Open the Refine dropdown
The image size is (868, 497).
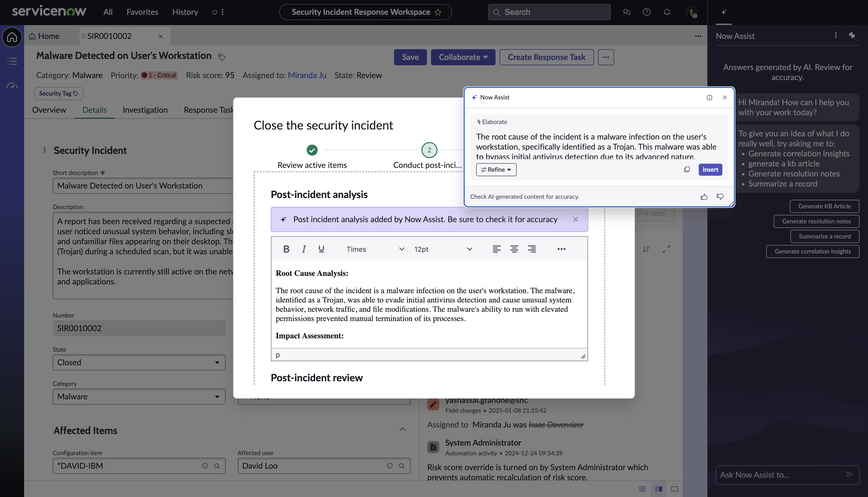496,170
